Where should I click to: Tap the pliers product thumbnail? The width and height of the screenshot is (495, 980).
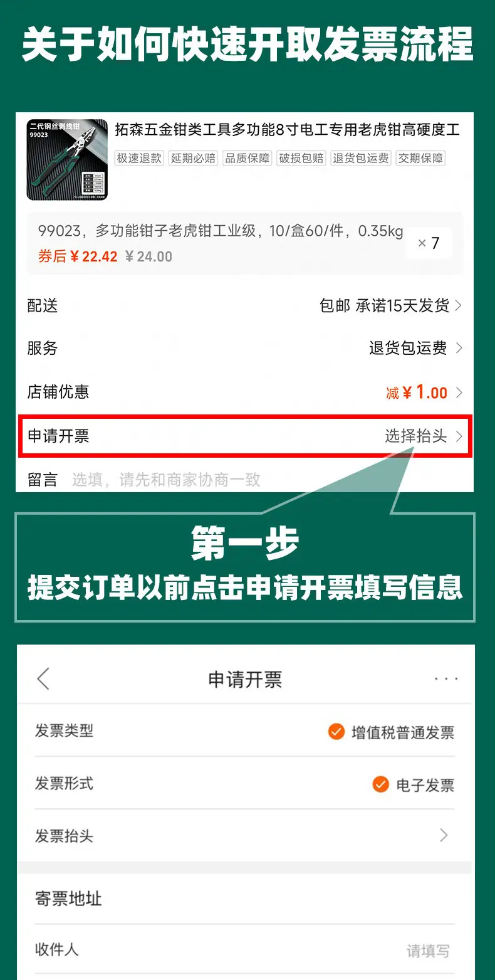(x=67, y=160)
